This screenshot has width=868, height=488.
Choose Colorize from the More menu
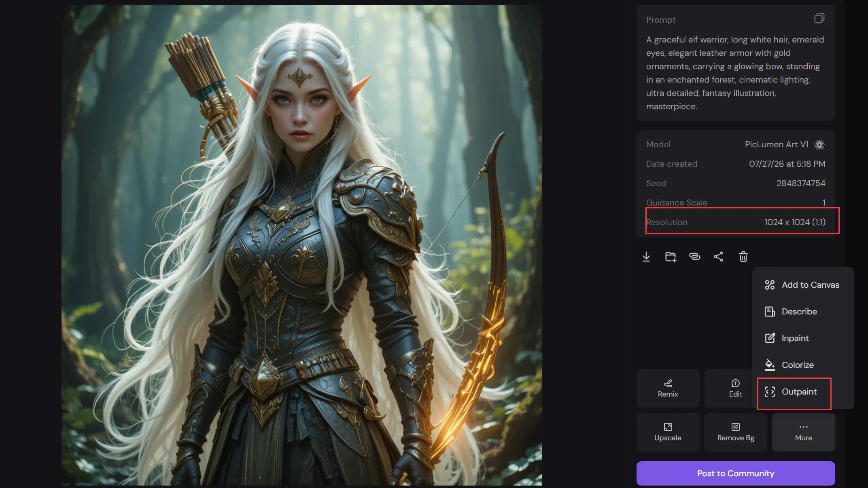click(803, 365)
